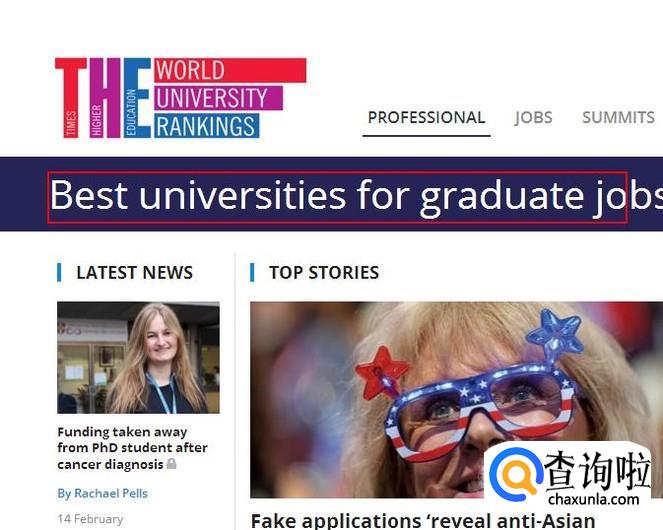Read Fake applications reveal anti-Asian story
Screen dimensions: 663x530
click(x=423, y=520)
